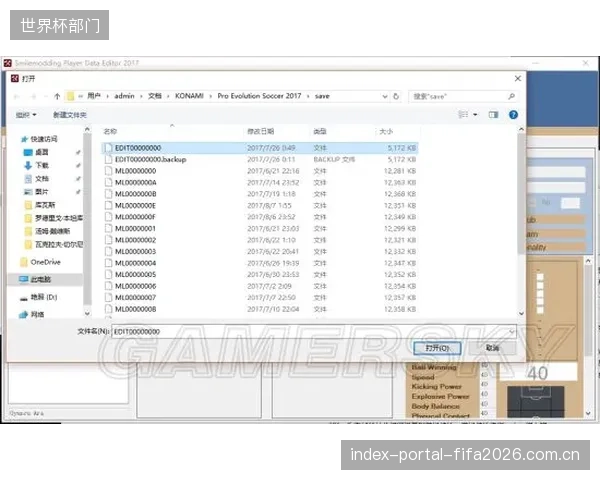Click the file list scrollbar up arrow
Image resolution: width=600 pixels, height=480 pixels.
(x=521, y=130)
